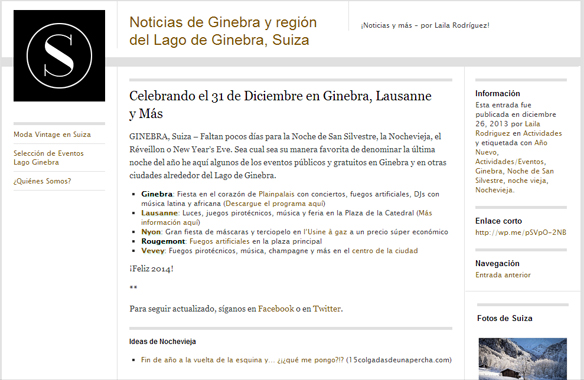Click the short link http://wp.me/pSVpO-2NB
The width and height of the screenshot is (584, 380).
click(x=521, y=232)
